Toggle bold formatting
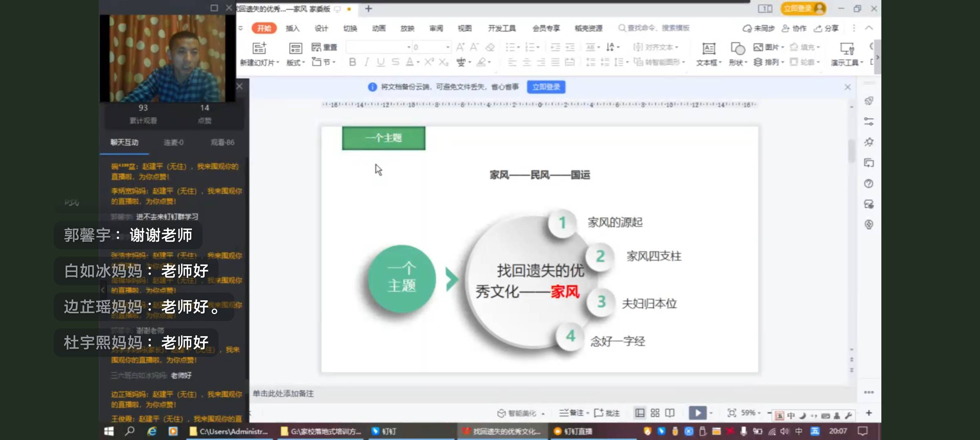Image resolution: width=980 pixels, height=440 pixels. (x=351, y=62)
